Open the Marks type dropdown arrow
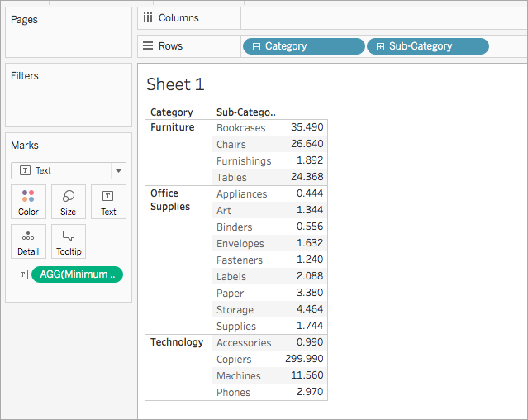528x420 pixels. coord(118,171)
